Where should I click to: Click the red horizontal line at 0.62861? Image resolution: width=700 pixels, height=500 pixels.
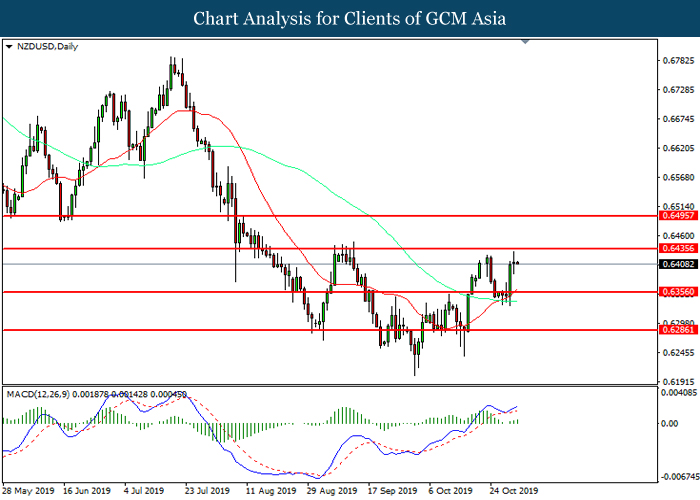tap(330, 330)
